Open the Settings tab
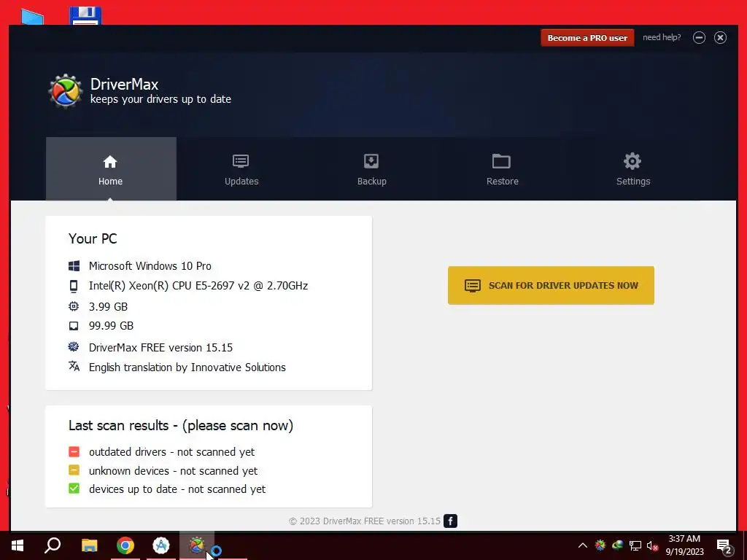The height and width of the screenshot is (560, 747). point(632,169)
